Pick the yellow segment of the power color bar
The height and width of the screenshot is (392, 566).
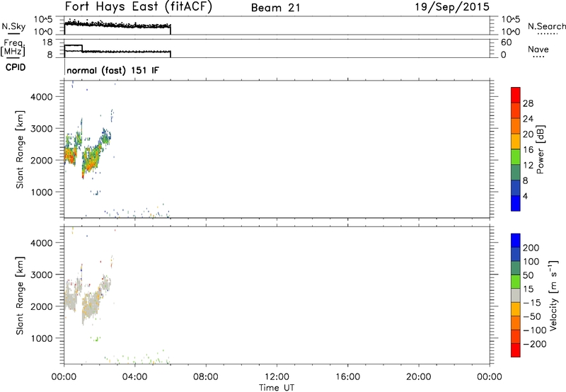516,141
